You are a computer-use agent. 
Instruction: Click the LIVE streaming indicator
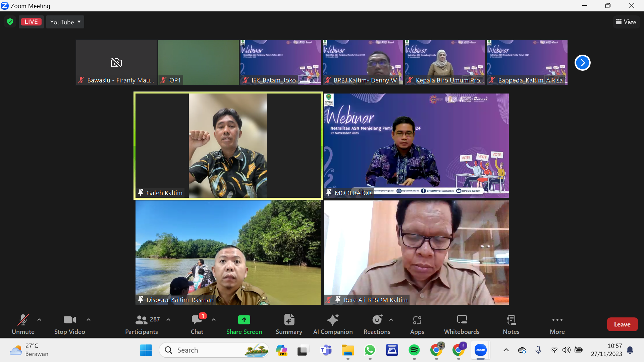tap(31, 21)
